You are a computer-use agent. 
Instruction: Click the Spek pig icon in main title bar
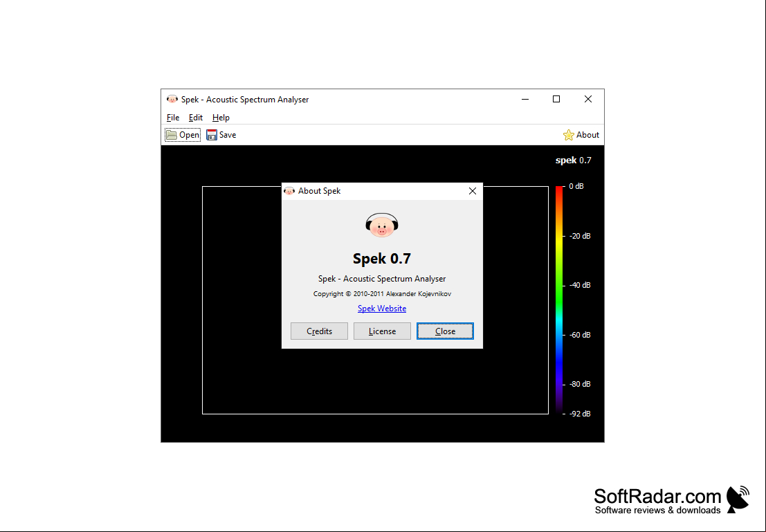tap(172, 99)
